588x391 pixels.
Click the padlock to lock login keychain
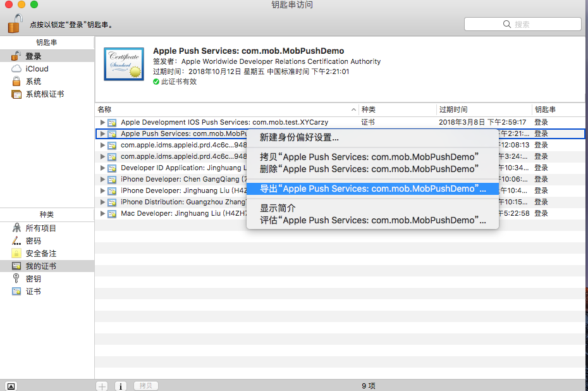tap(15, 23)
